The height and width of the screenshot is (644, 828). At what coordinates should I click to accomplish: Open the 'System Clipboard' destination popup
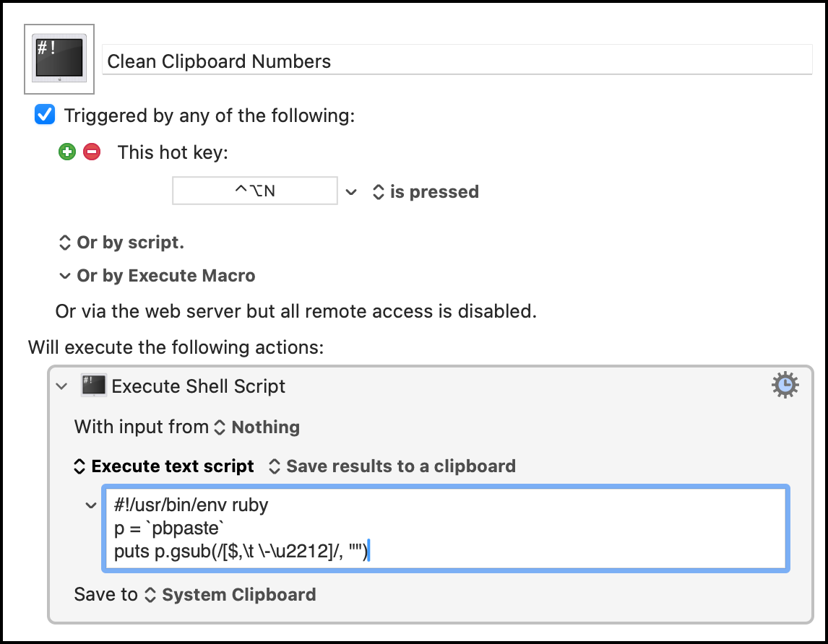(x=230, y=595)
